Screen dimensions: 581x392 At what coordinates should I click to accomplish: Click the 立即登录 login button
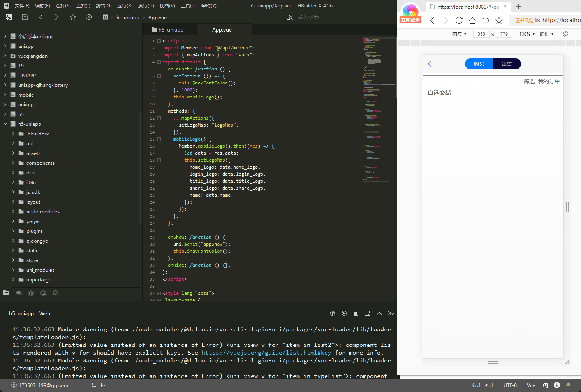pos(410,20)
